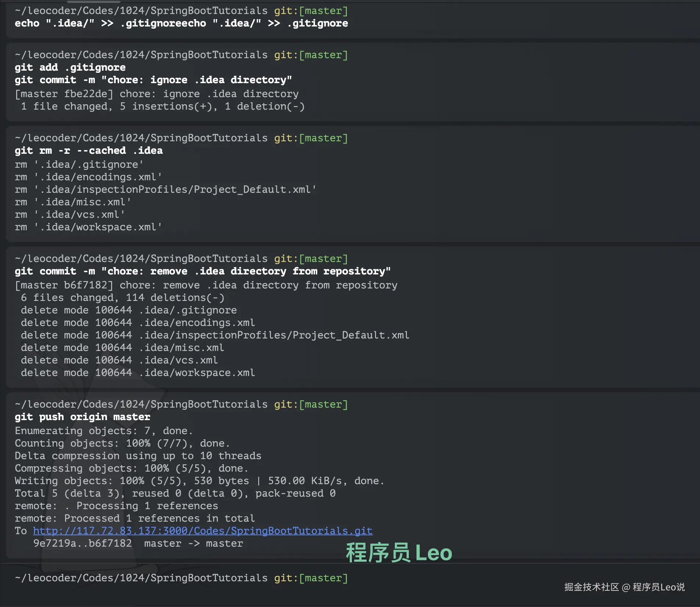Select the "Writing objects: 100% (5/5)" line
Screen dimensions: 700x607
click(x=200, y=481)
